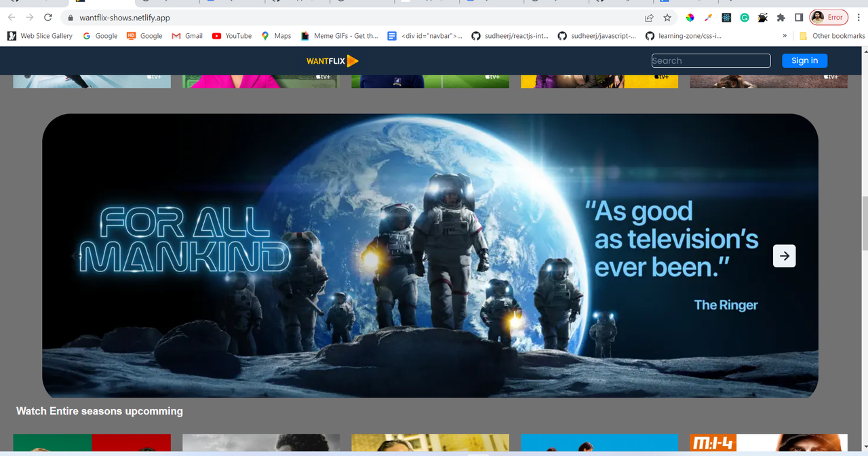
Task: Open the dark orange-arrow extension icon
Action: click(762, 18)
